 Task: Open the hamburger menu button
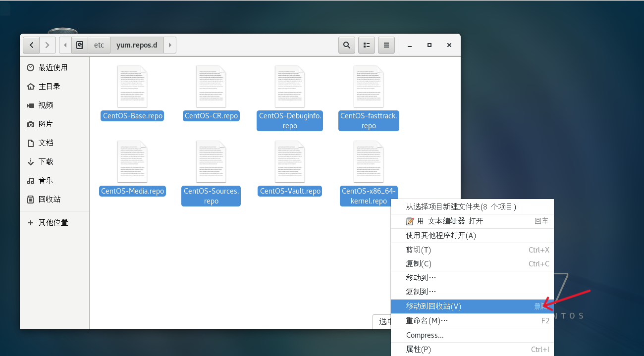click(386, 45)
